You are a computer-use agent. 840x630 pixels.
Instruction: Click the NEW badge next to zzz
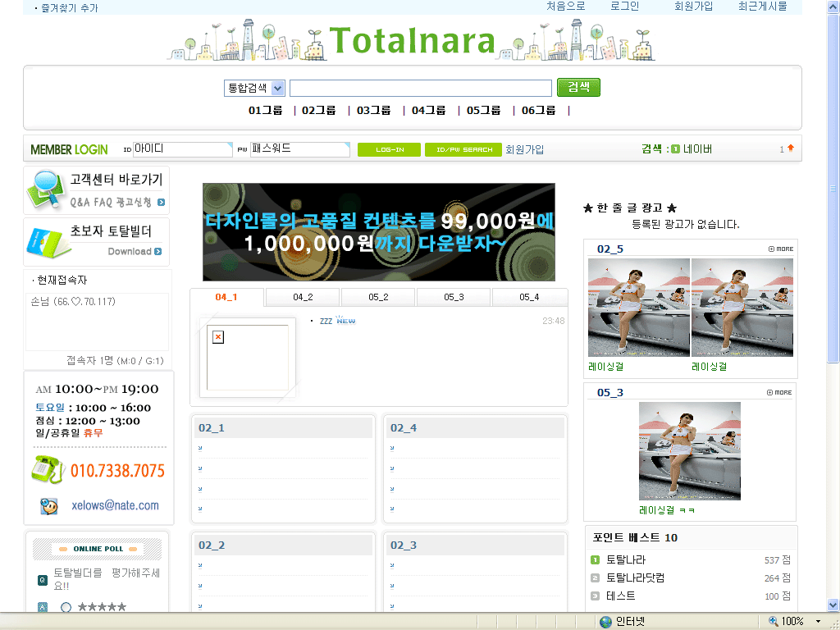pos(345,320)
